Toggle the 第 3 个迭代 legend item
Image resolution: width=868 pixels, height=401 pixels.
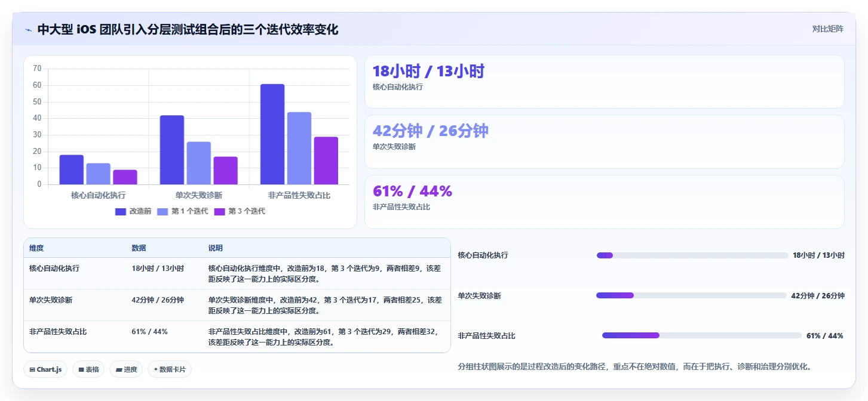pyautogui.click(x=239, y=211)
